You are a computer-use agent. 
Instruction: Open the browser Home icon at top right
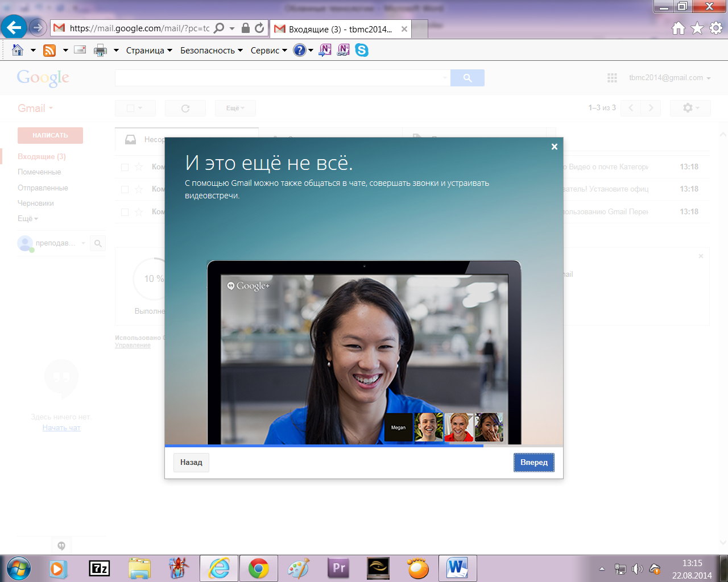tap(679, 28)
